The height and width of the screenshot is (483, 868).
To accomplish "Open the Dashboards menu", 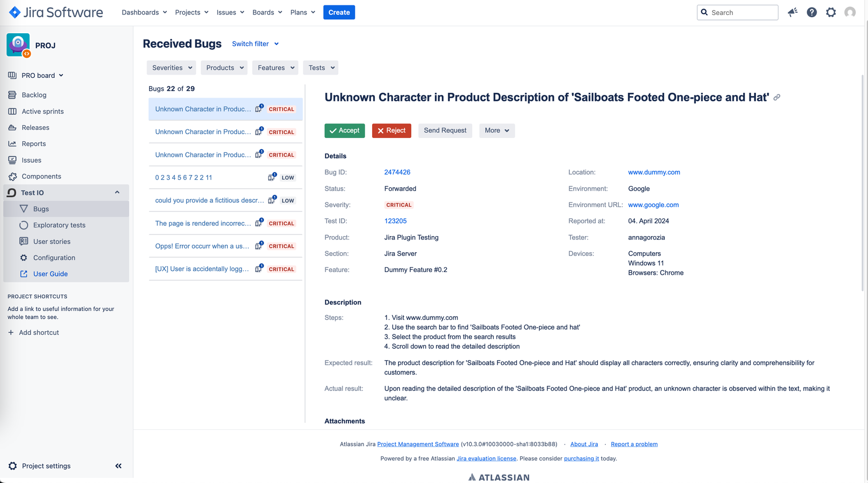I will tap(144, 12).
